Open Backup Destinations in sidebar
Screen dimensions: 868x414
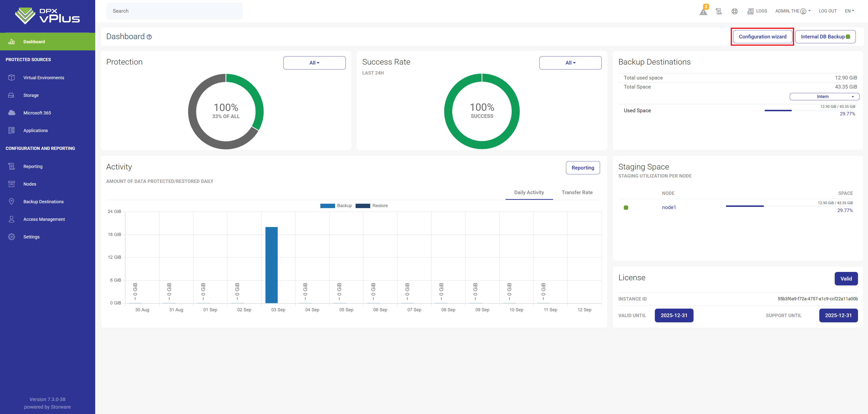click(43, 201)
